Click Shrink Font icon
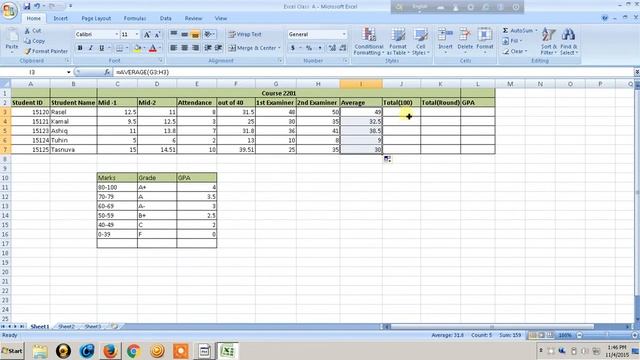Screen dimensions: 640x360 click(157, 35)
